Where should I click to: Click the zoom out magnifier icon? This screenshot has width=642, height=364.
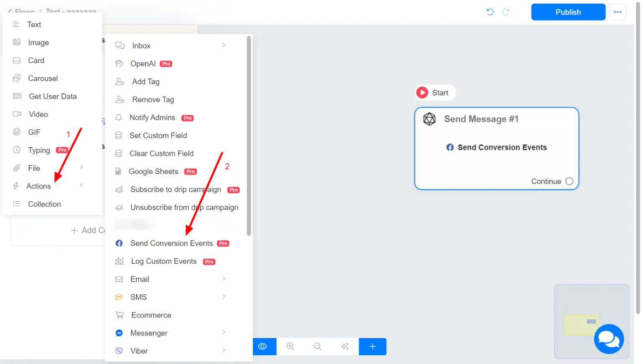click(x=317, y=346)
